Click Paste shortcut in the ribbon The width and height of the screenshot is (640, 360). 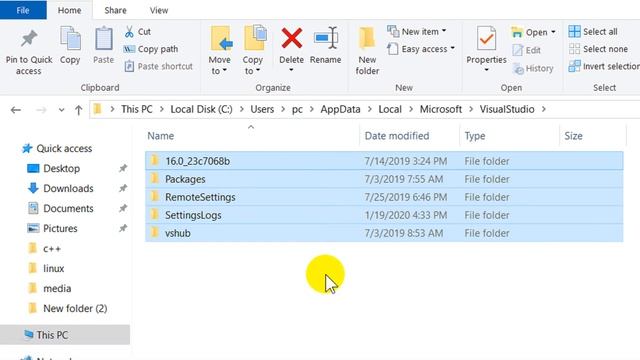tap(158, 66)
